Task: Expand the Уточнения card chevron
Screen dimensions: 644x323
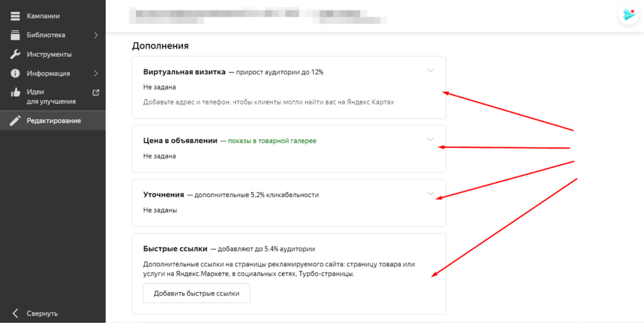Action: (x=431, y=193)
